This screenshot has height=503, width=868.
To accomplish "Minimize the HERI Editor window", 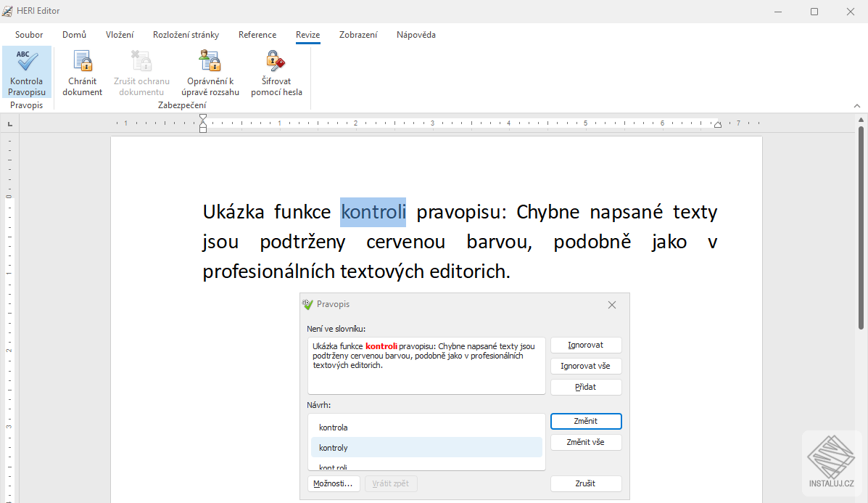I will (x=778, y=12).
